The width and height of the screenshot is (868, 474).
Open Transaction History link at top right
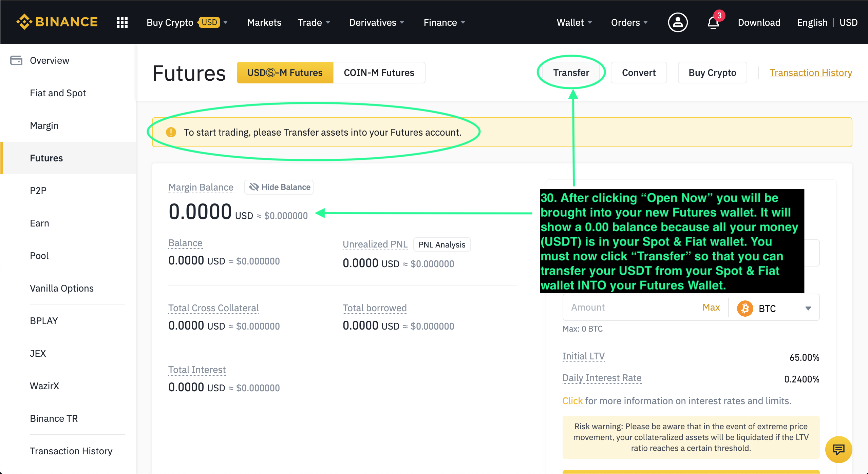click(x=811, y=73)
